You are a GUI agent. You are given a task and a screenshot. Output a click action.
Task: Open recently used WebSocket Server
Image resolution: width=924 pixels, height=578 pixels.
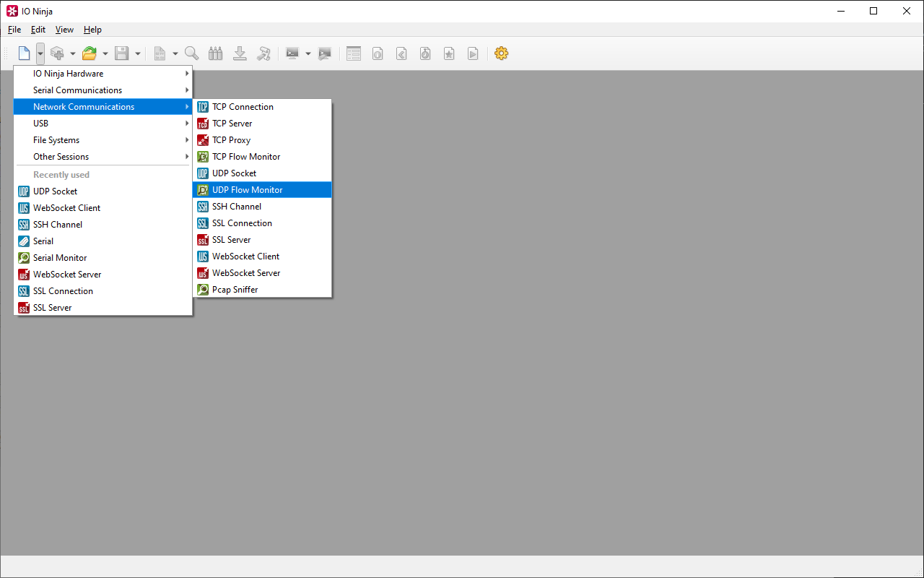pos(103,275)
